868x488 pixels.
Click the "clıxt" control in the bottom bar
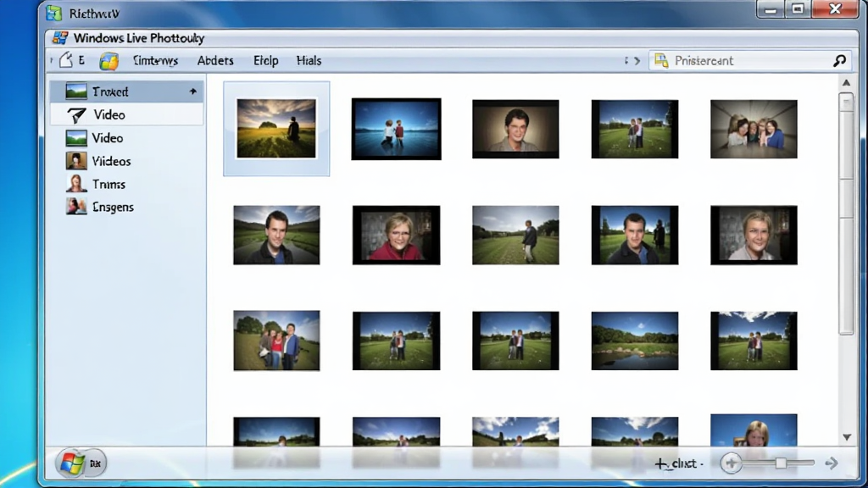tap(679, 463)
